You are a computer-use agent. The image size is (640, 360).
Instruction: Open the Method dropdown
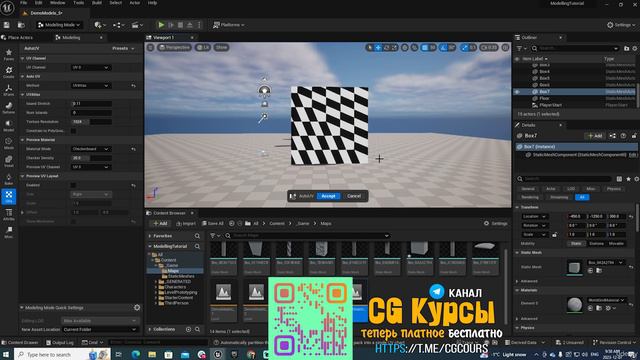pos(91,86)
